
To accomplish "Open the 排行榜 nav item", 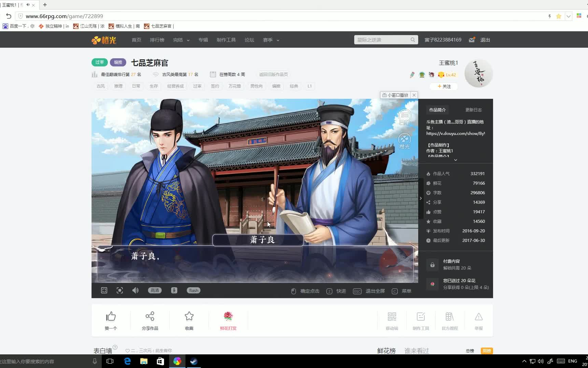I will (157, 40).
